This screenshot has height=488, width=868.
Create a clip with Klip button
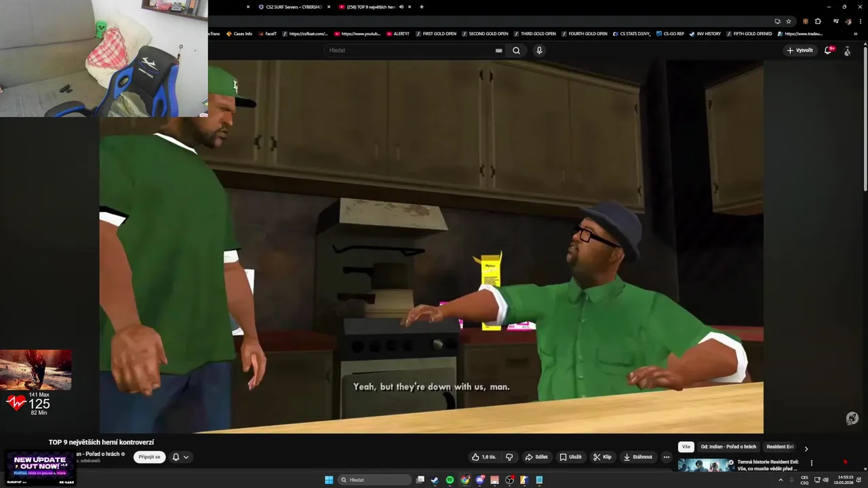point(602,457)
